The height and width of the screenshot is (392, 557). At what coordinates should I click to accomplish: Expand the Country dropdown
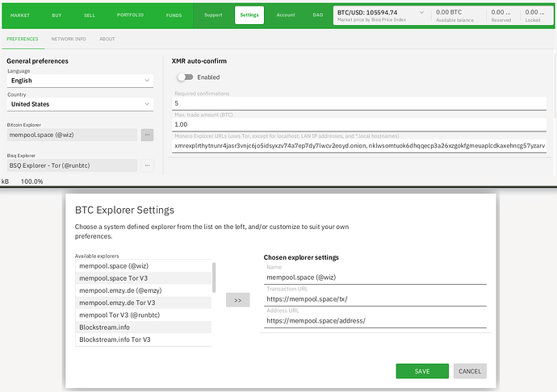80,104
